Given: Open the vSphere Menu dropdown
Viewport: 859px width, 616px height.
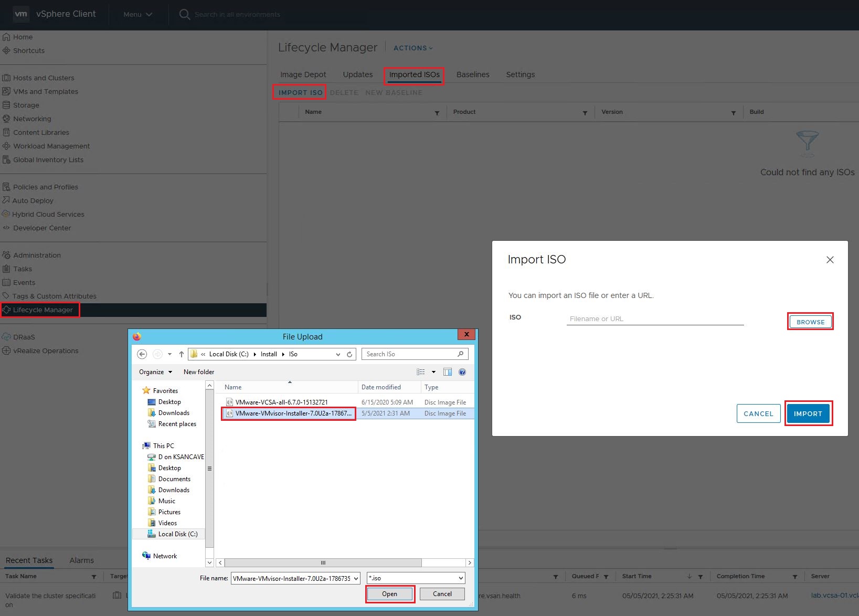Looking at the screenshot, I should [137, 14].
